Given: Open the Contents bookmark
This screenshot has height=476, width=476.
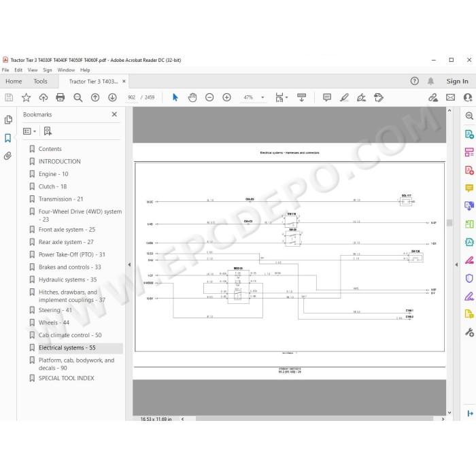Looking at the screenshot, I should pos(50,149).
